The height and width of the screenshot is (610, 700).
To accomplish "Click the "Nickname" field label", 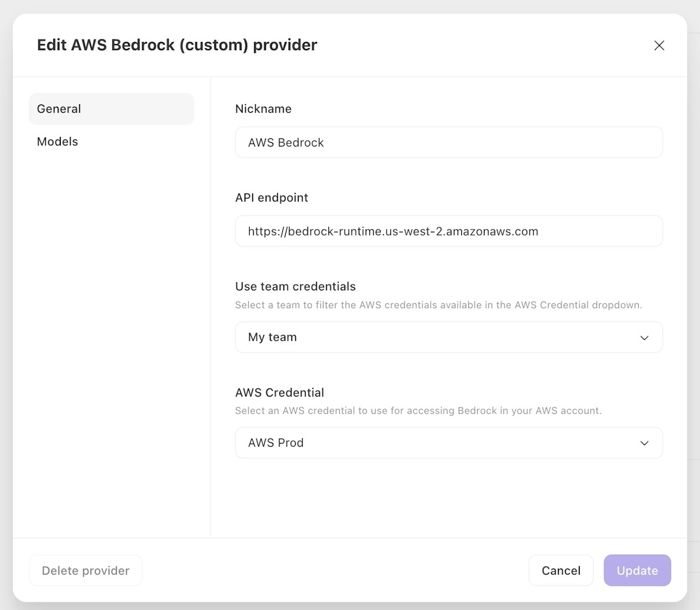I will coord(263,109).
